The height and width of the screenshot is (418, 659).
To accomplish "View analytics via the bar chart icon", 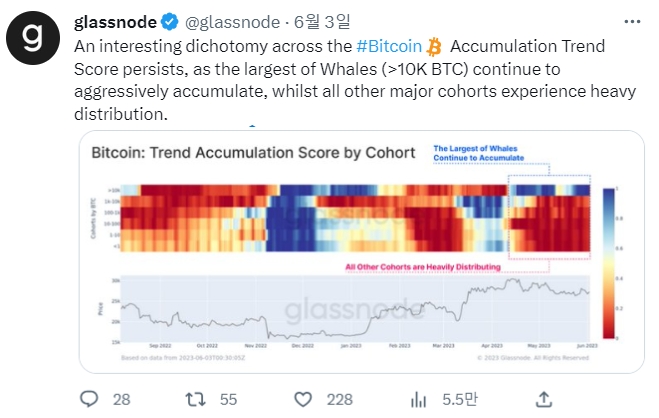I will pos(420,399).
